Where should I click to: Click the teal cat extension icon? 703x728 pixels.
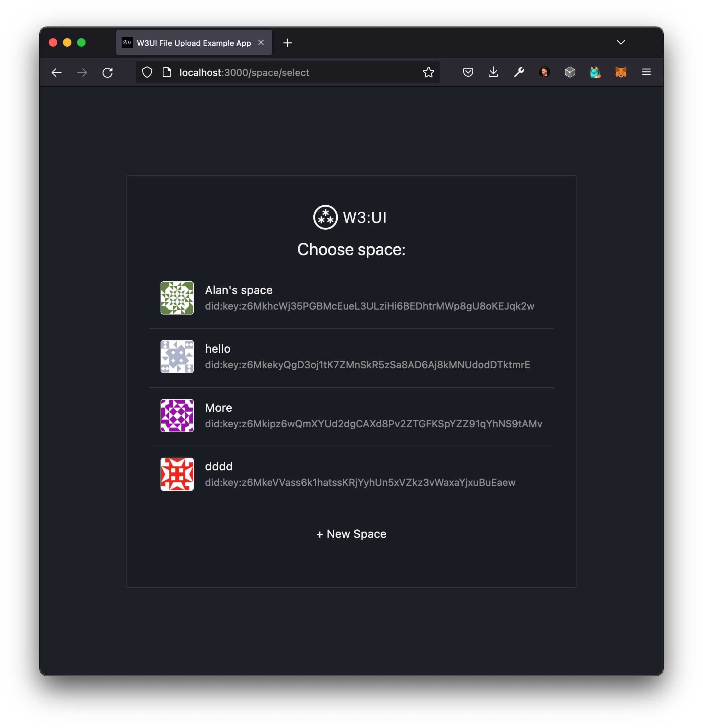595,72
